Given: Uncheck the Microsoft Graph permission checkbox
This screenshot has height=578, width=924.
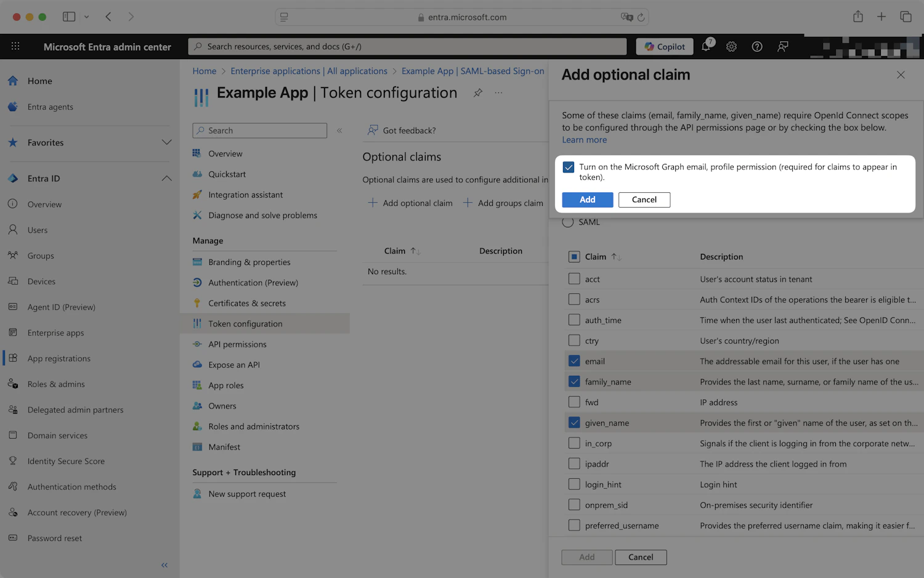Looking at the screenshot, I should (569, 167).
